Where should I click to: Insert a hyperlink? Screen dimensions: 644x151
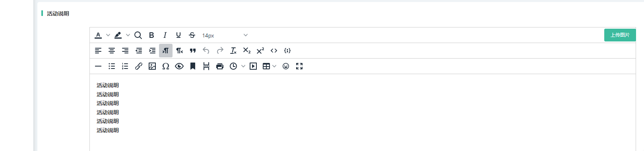pyautogui.click(x=139, y=66)
